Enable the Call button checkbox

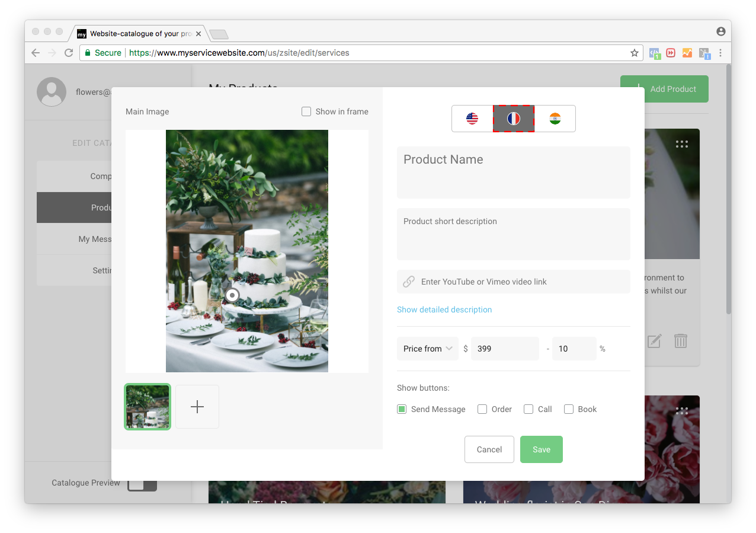528,409
